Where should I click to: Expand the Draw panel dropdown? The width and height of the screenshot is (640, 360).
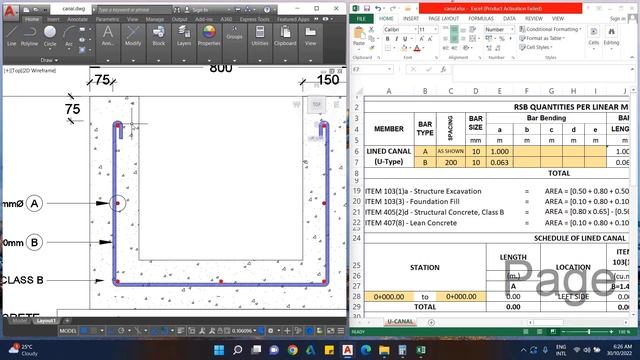[49, 60]
